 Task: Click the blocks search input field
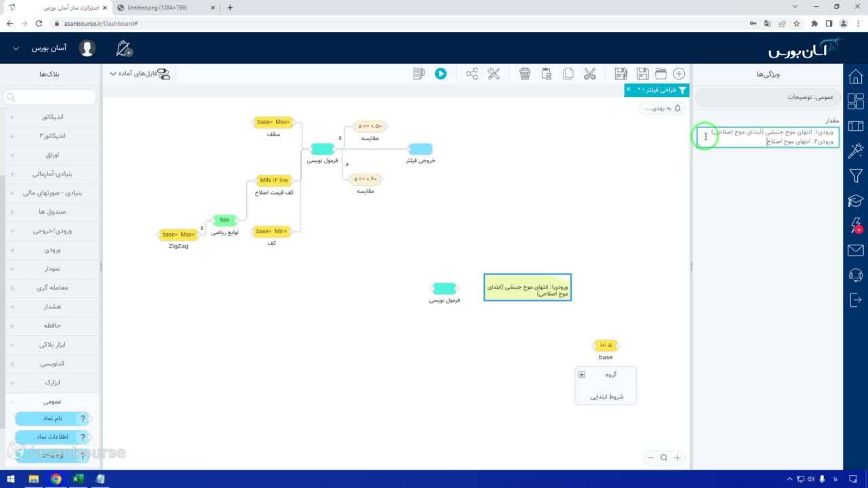coord(50,98)
